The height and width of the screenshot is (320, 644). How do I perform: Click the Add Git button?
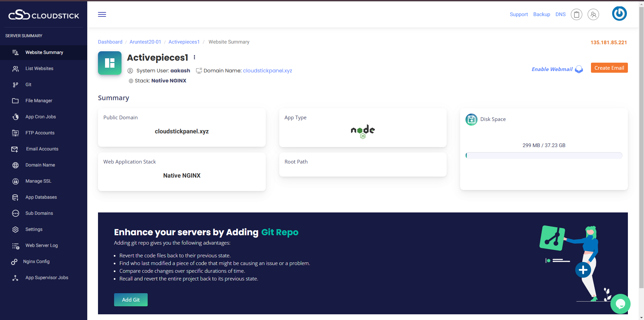coord(131,300)
